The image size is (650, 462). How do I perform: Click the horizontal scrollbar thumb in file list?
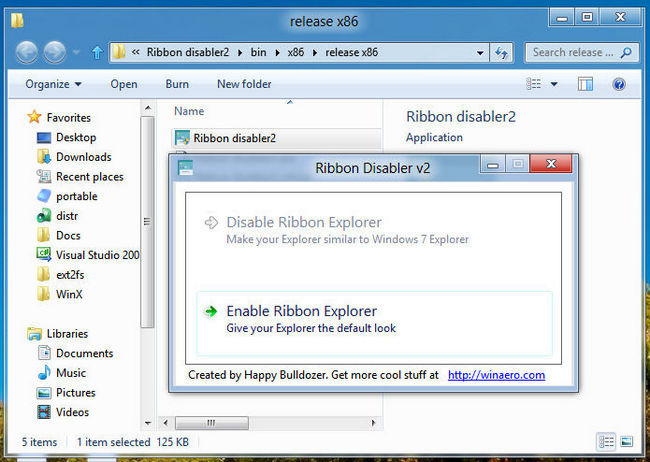tap(212, 423)
